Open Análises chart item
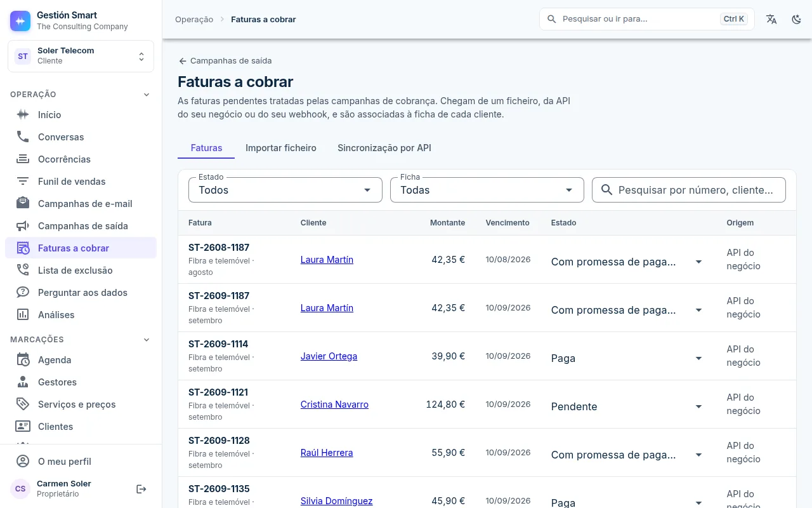Screen dimensions: 812x508 tap(81, 315)
